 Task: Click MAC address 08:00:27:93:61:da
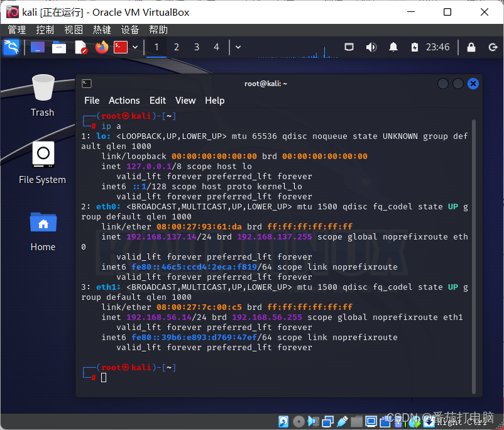pyautogui.click(x=199, y=227)
